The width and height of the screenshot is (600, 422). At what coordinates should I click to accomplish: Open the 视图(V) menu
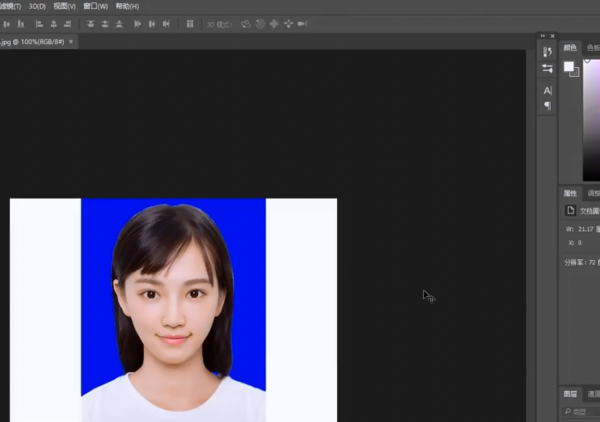[64, 6]
